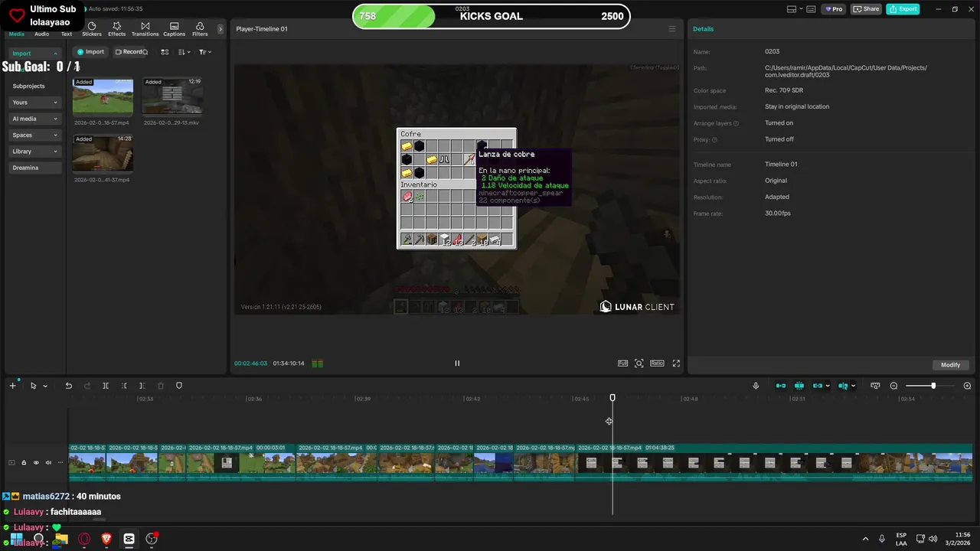Delete left of playhead
Viewport: 980px width, 551px height.
(124, 386)
